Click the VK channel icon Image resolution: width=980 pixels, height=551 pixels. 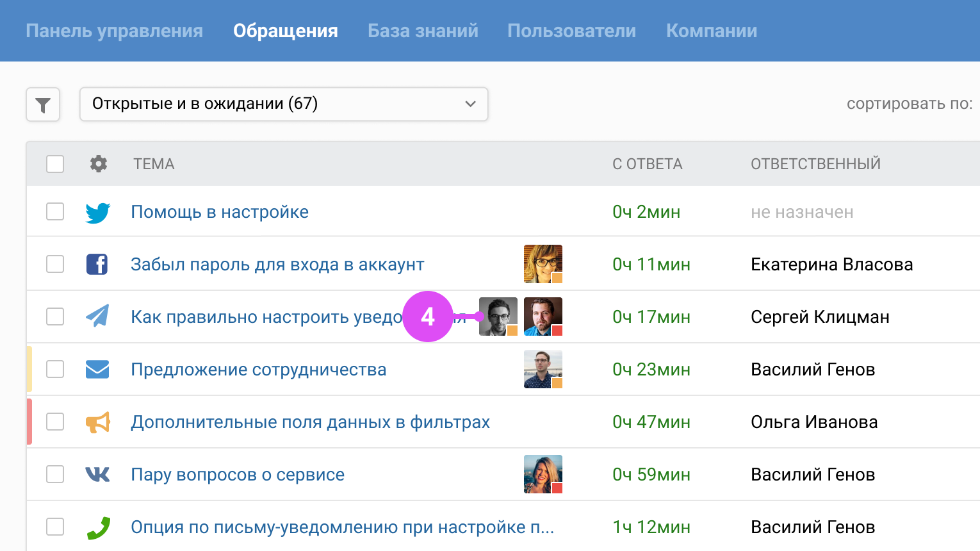point(97,474)
